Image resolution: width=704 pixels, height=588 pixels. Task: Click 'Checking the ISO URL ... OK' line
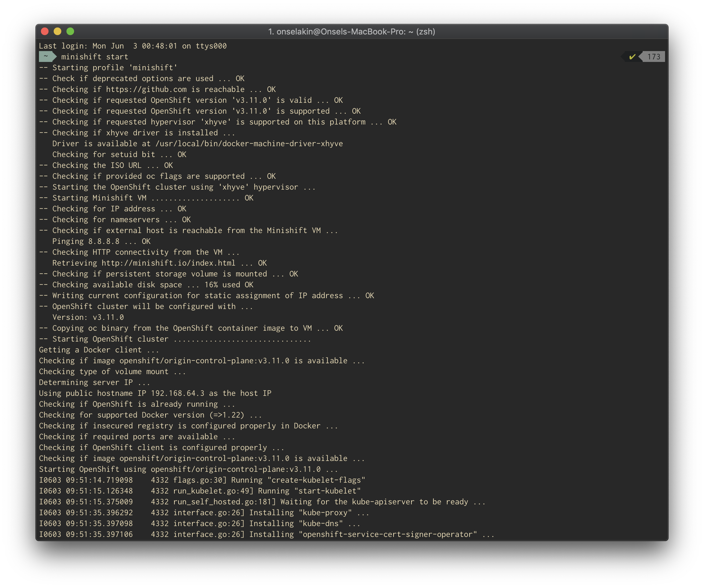click(x=106, y=165)
